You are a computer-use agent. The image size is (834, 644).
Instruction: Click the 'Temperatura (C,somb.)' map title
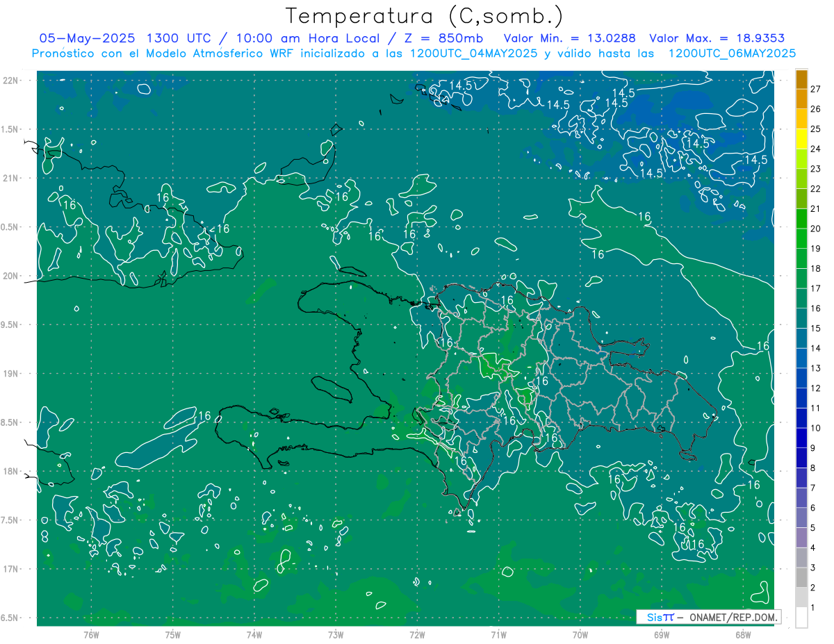click(425, 16)
